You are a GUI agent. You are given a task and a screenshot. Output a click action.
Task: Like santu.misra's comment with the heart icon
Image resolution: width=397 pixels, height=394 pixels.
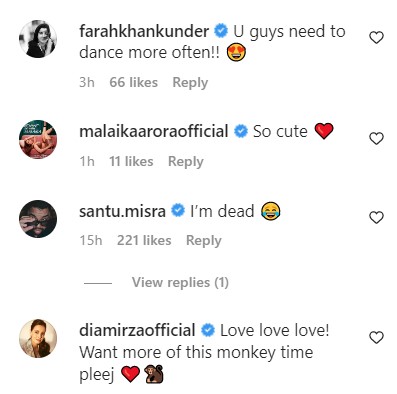pos(377,218)
